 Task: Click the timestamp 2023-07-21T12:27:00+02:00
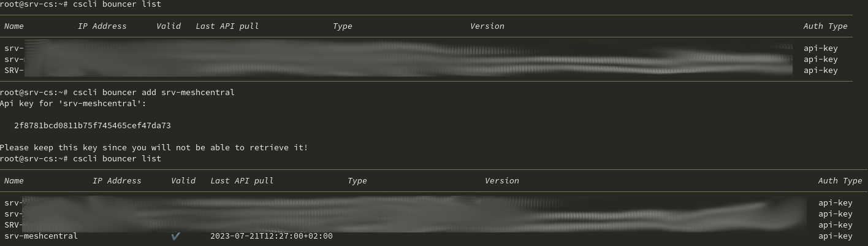(x=272, y=236)
